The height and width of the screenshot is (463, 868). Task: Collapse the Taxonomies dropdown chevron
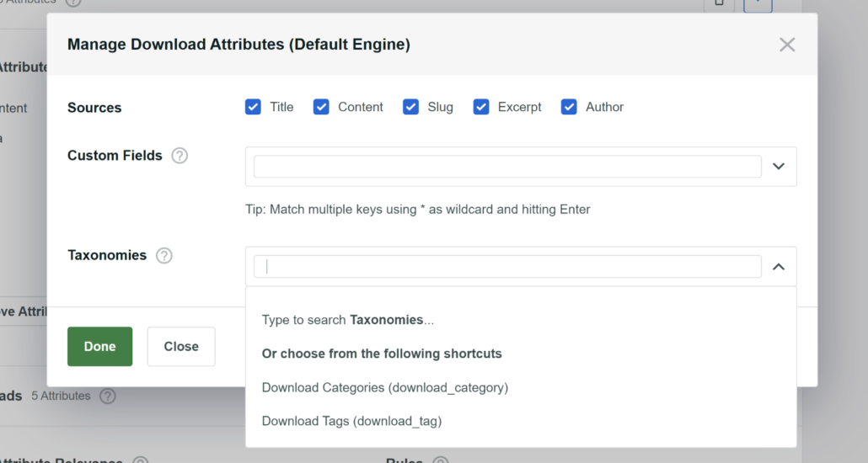click(x=779, y=267)
